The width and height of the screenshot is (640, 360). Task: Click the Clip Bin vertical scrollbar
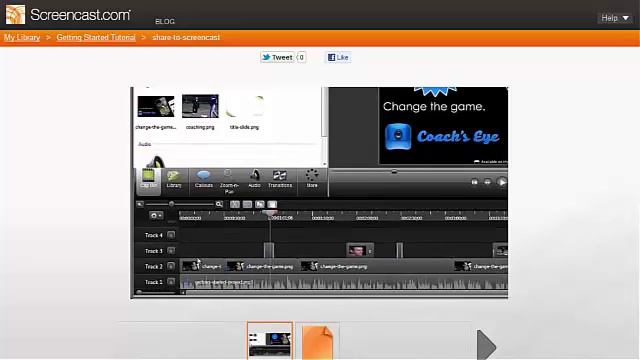[324, 126]
